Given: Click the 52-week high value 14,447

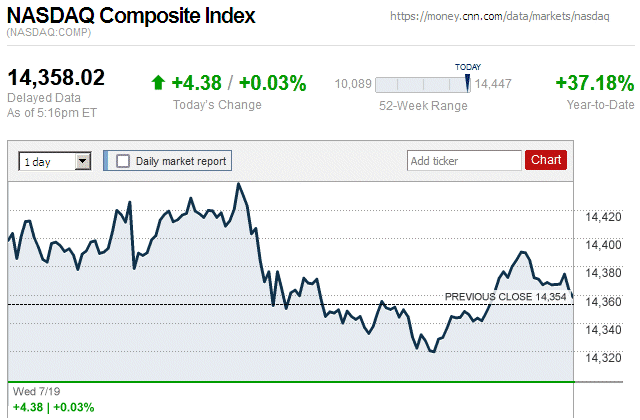Looking at the screenshot, I should pyautogui.click(x=494, y=84).
